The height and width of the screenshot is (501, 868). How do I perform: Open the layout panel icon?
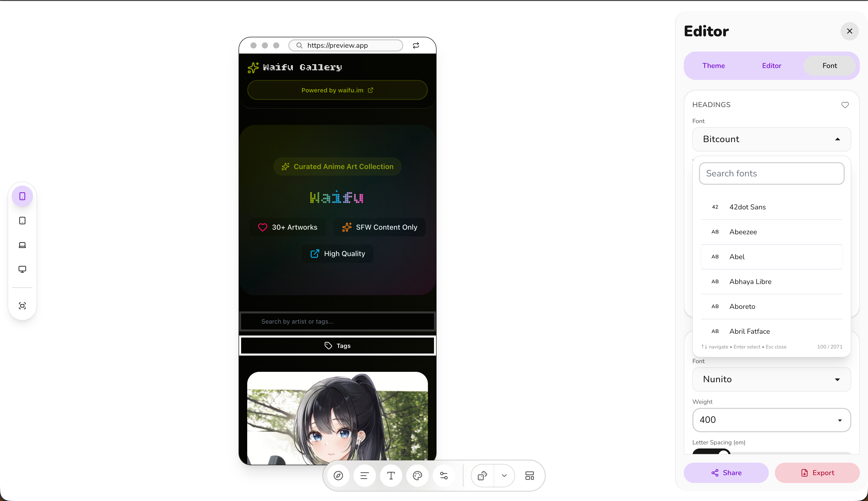tap(529, 476)
